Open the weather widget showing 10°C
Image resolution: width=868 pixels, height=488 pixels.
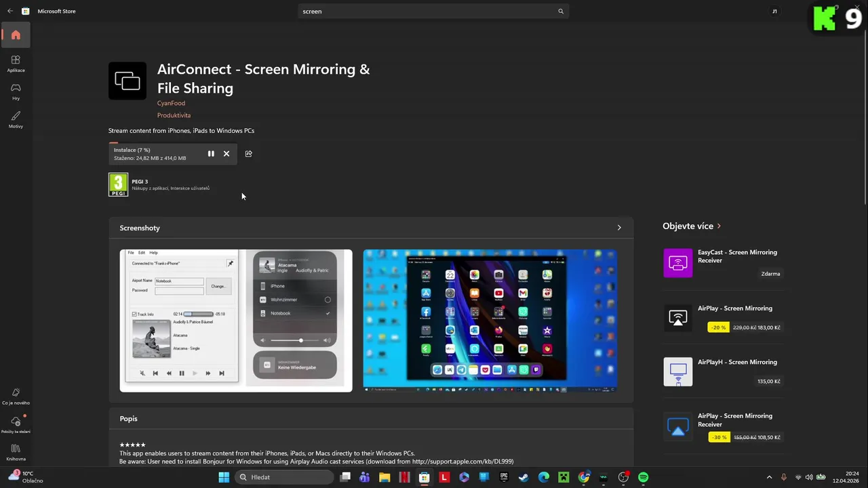click(x=25, y=477)
